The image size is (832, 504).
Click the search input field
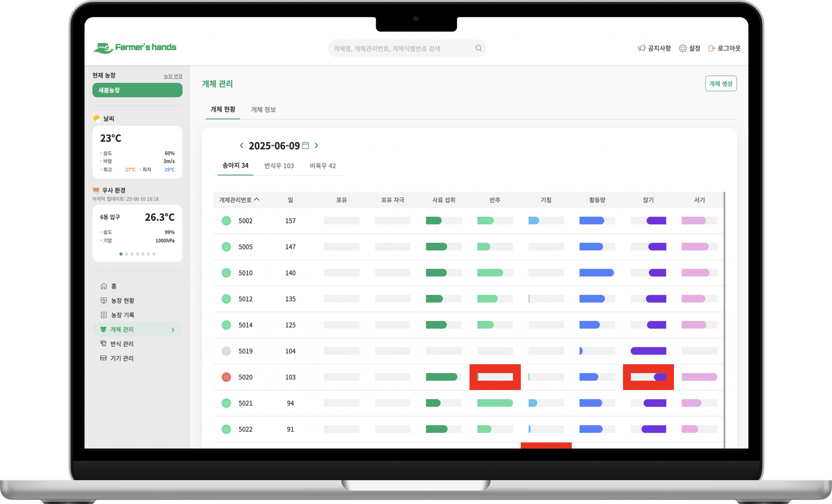click(x=407, y=48)
